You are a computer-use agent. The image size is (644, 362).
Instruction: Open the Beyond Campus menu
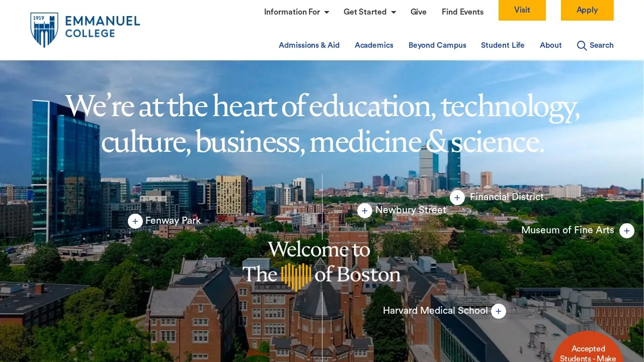[x=437, y=45]
